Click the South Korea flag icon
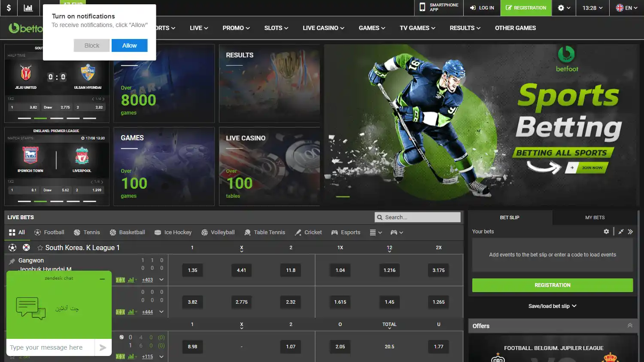644x362 pixels. coord(26,247)
